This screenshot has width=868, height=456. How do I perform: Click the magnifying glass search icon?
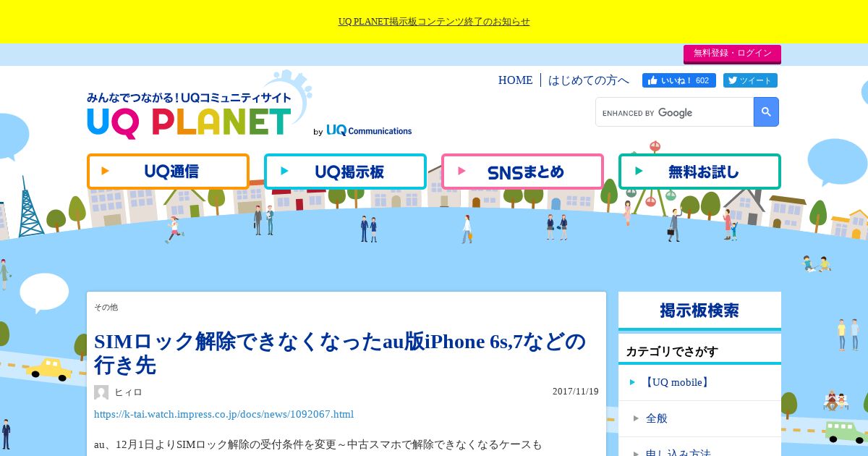click(766, 112)
